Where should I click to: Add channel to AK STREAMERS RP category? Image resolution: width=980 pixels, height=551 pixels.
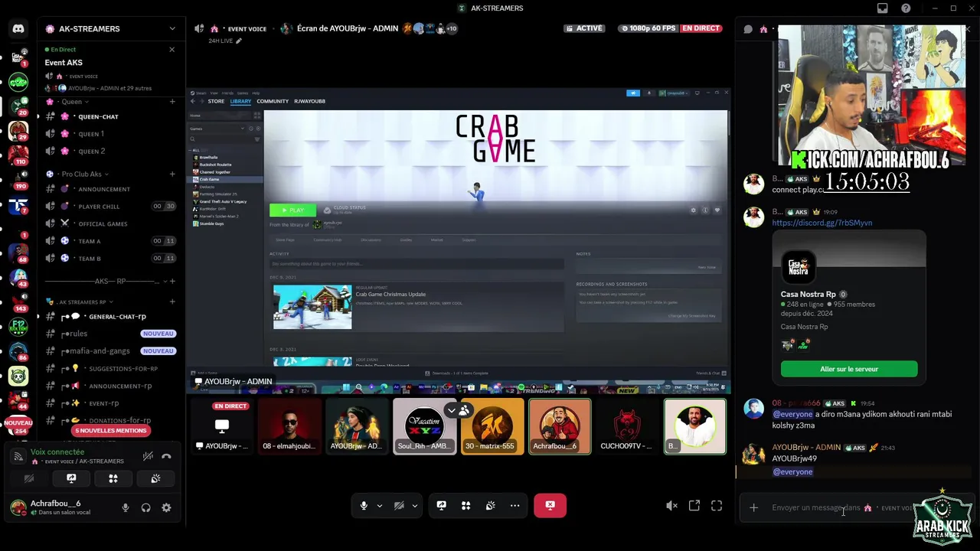tap(172, 302)
